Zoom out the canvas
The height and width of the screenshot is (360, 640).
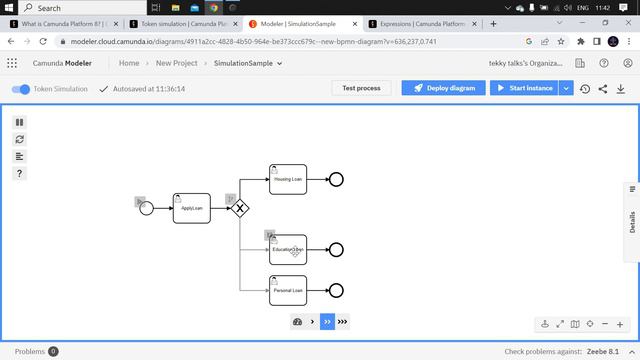(x=605, y=324)
